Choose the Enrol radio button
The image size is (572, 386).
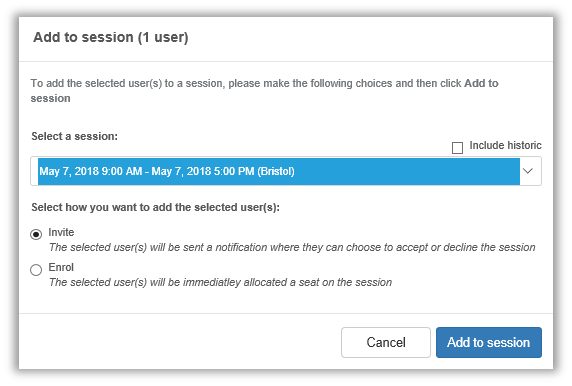pyautogui.click(x=36, y=270)
